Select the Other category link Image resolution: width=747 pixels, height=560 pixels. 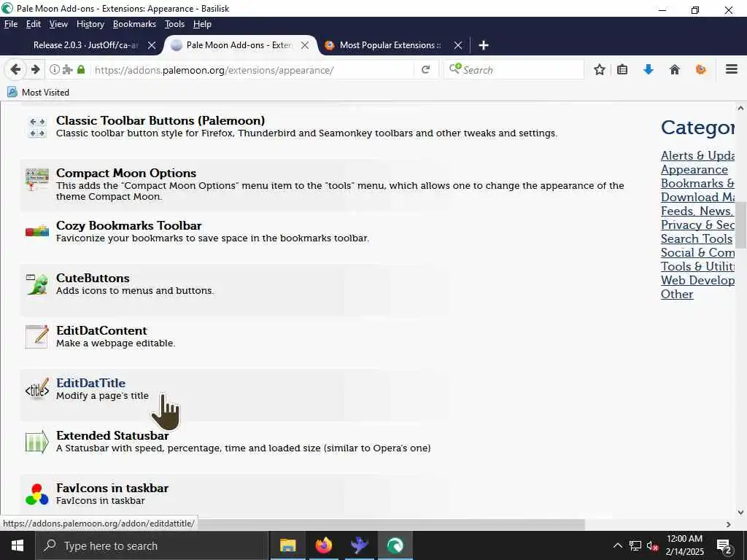677,294
